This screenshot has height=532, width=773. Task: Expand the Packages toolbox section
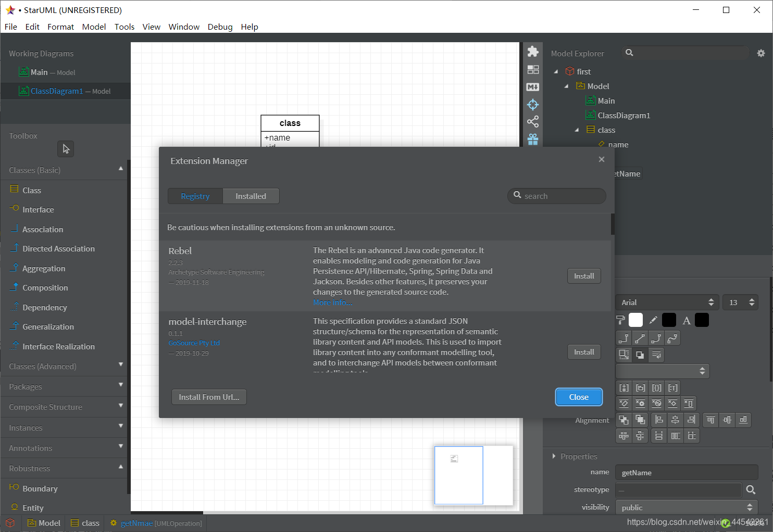[121, 385]
